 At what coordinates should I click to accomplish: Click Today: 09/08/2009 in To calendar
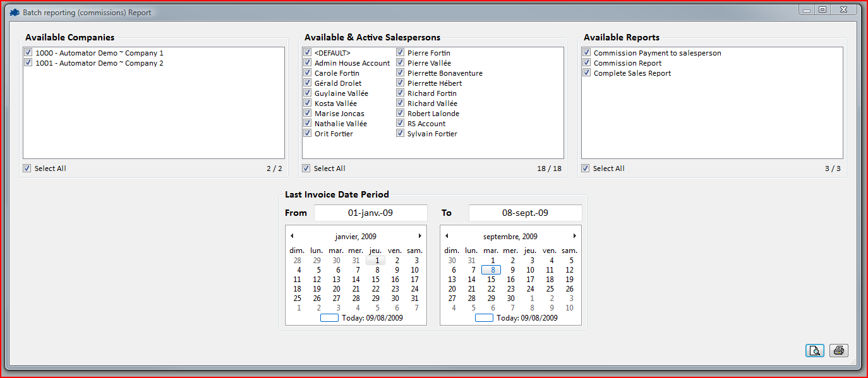pyautogui.click(x=526, y=318)
